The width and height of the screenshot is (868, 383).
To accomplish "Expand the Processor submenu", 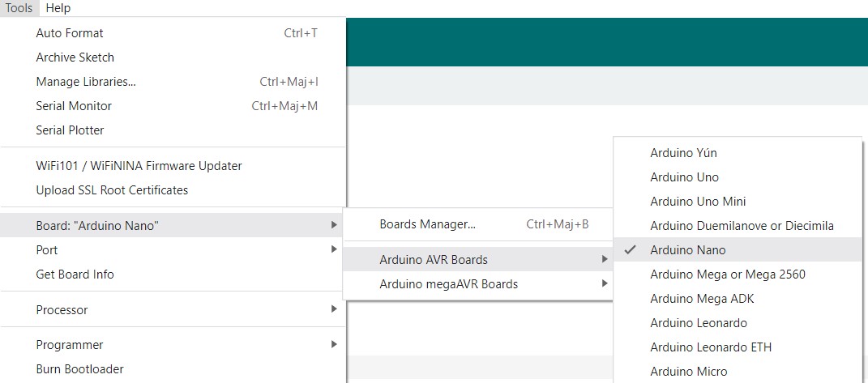I will pyautogui.click(x=62, y=310).
